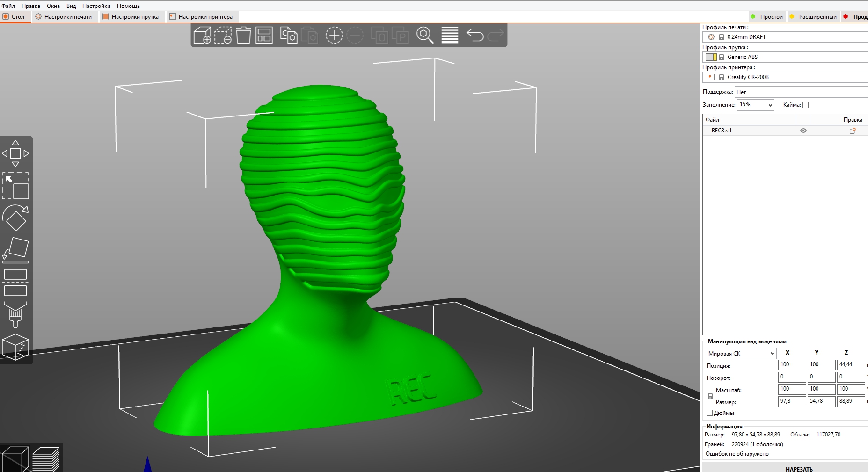
Task: Click the Add model icon in top toolbar
Action: pos(202,35)
